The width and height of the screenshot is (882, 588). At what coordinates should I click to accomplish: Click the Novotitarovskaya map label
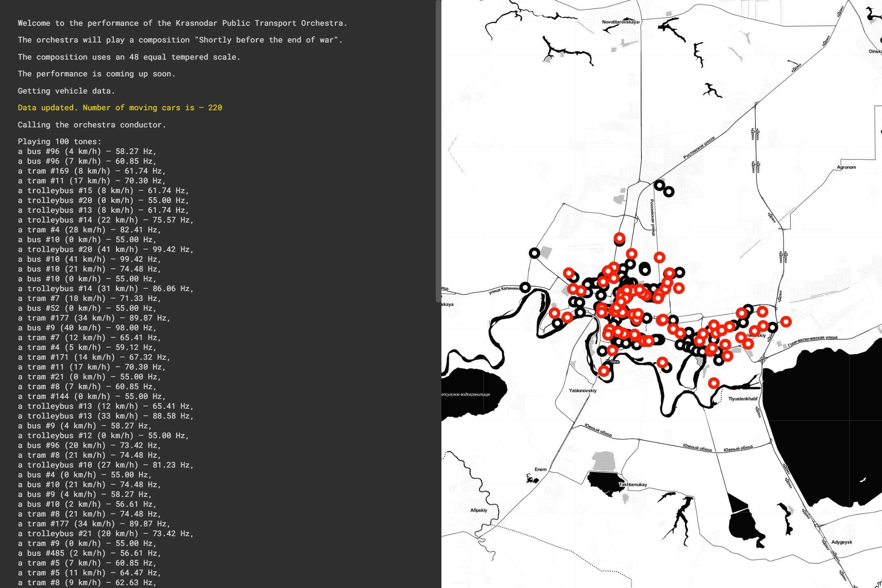pos(621,22)
